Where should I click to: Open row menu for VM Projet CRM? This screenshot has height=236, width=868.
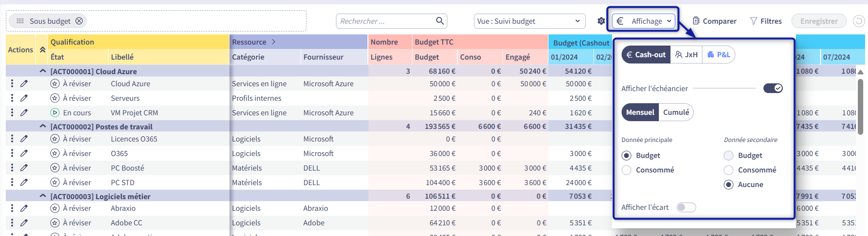12,112
